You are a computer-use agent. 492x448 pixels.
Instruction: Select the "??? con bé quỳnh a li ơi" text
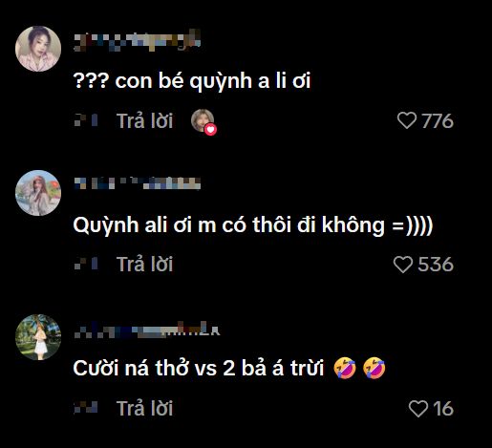(192, 81)
